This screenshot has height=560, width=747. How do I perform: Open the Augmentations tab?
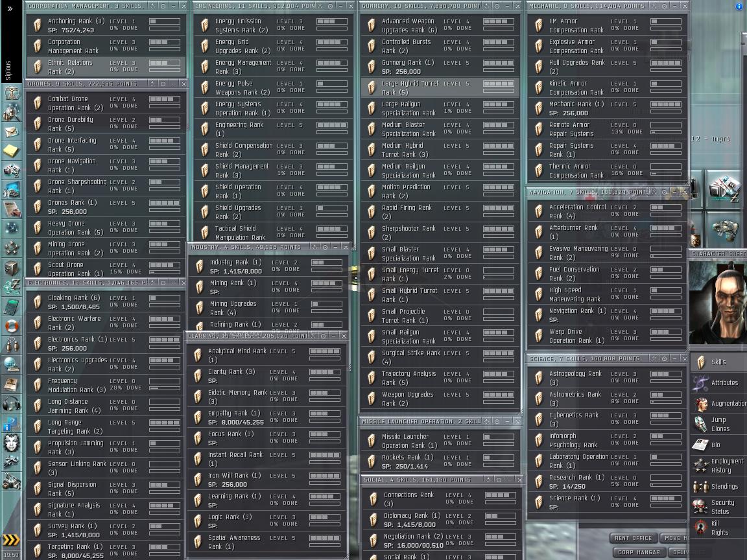(x=718, y=404)
